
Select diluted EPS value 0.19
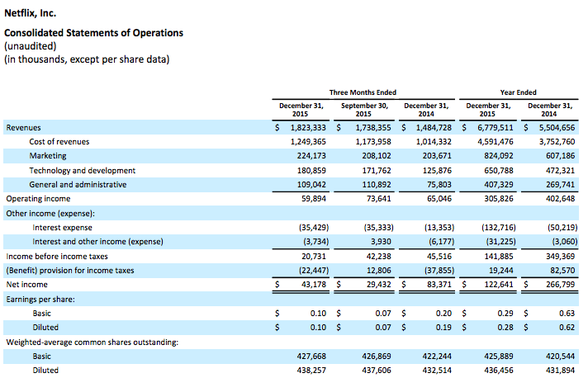click(443, 328)
